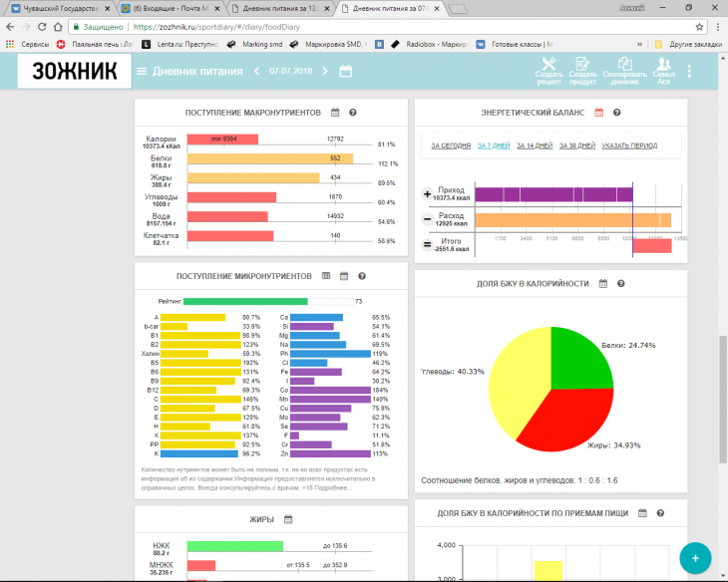Open calendar icon in Поступление макронутриентов panel
The height and width of the screenshot is (582, 728).
point(336,113)
